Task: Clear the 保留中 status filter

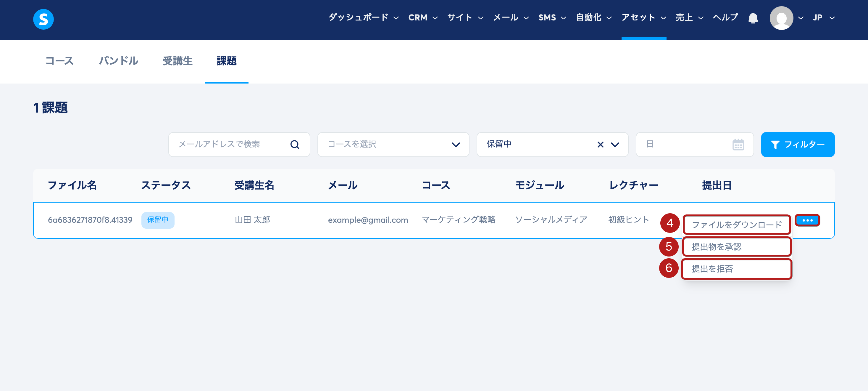Action: (x=600, y=144)
